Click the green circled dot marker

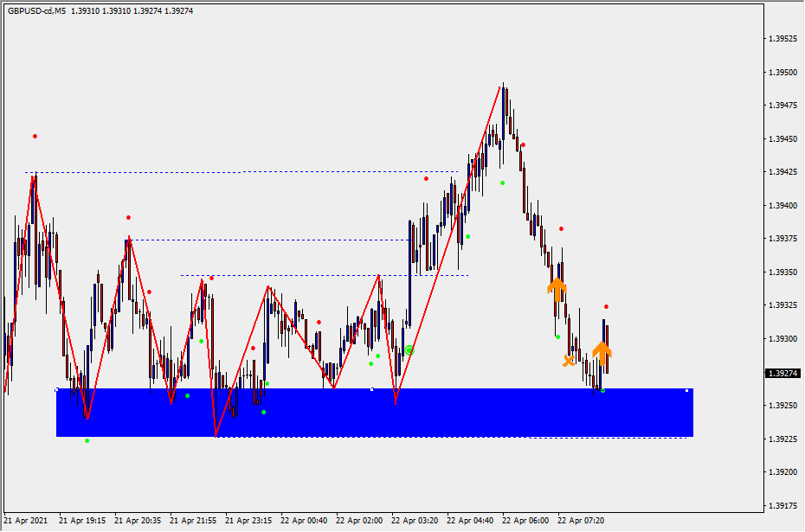(x=409, y=350)
